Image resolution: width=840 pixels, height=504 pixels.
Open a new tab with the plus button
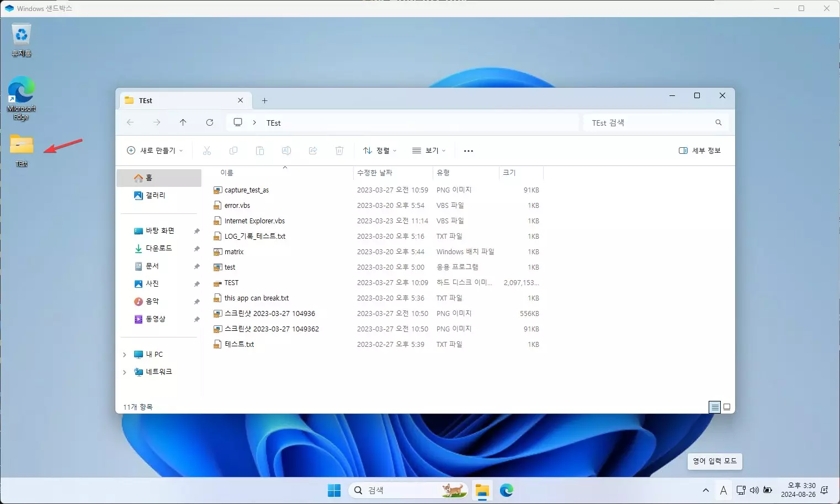pos(264,100)
